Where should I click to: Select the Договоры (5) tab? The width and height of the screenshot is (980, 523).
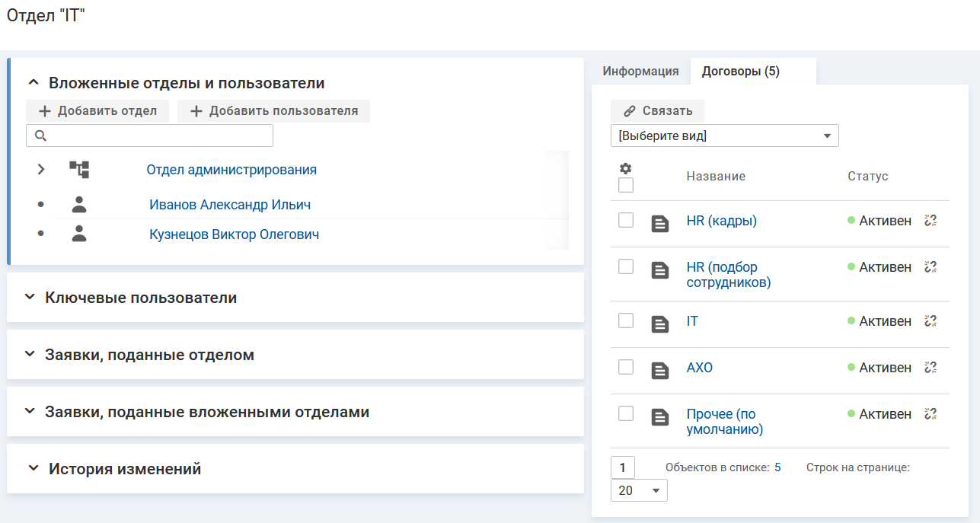[740, 72]
